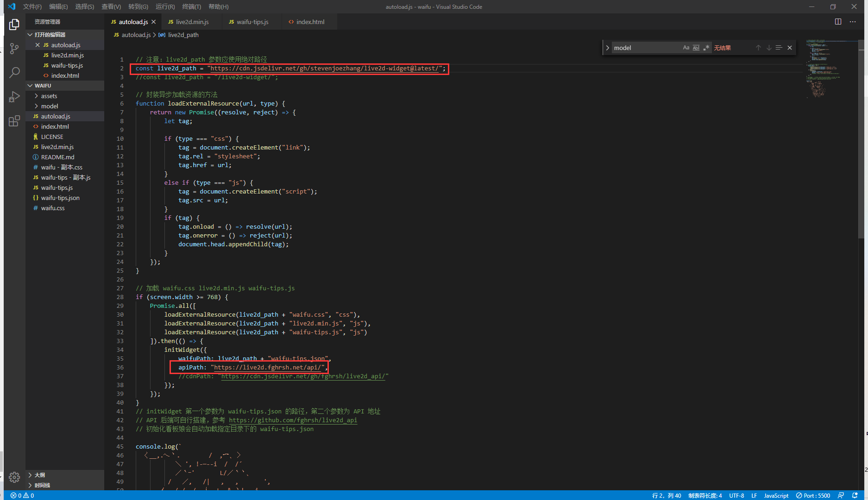Change the JavaScript language mode
The height and width of the screenshot is (500, 868).
(776, 495)
